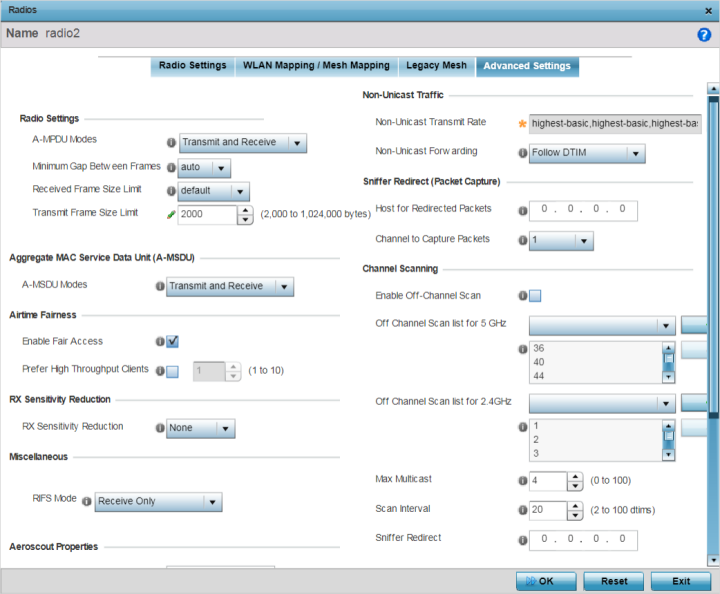Expand the Non-Unicast Forwarding dropdown
720x594 pixels.
[x=587, y=153]
